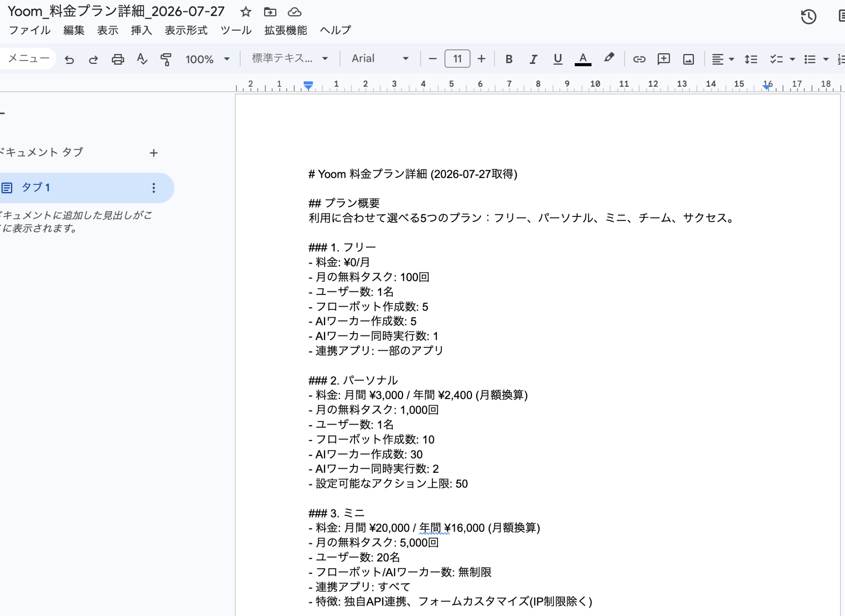Apply a checklist

click(776, 59)
